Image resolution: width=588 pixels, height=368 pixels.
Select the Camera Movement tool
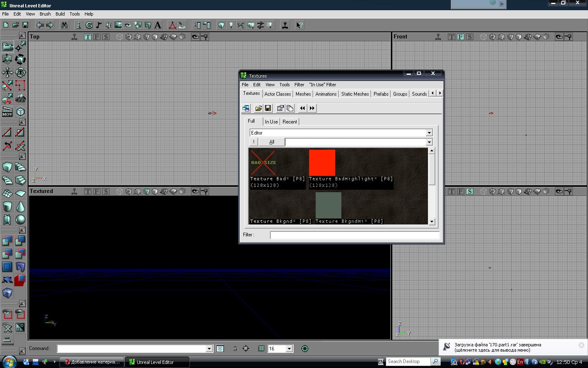(7, 46)
